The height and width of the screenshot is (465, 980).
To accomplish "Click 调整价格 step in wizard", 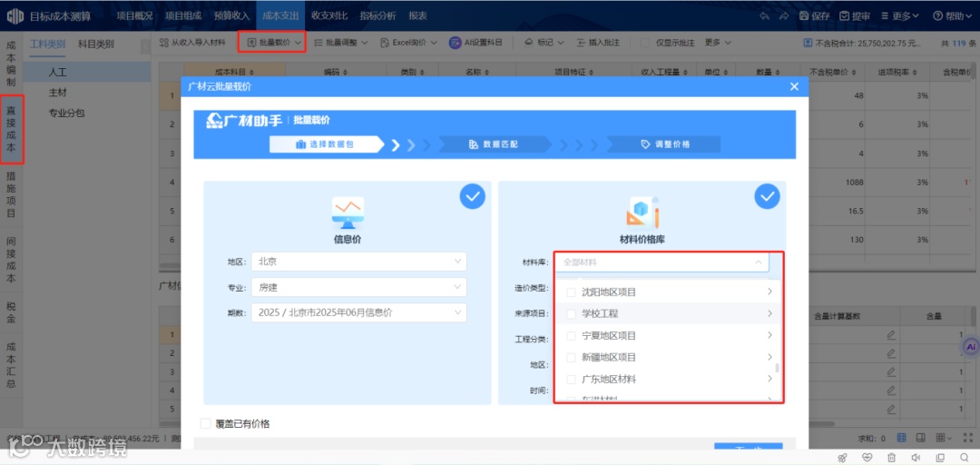I will 665,143.
